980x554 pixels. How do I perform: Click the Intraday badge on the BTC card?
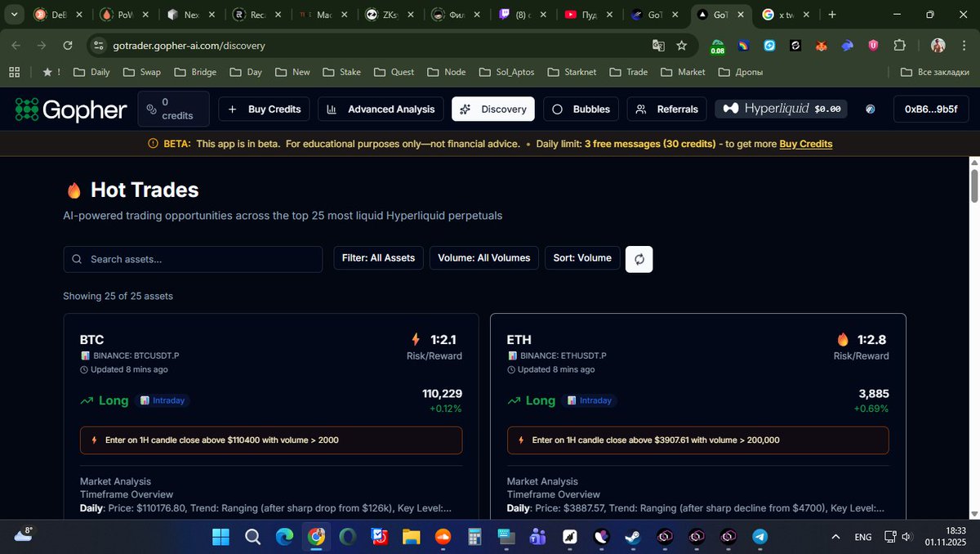pyautogui.click(x=163, y=400)
